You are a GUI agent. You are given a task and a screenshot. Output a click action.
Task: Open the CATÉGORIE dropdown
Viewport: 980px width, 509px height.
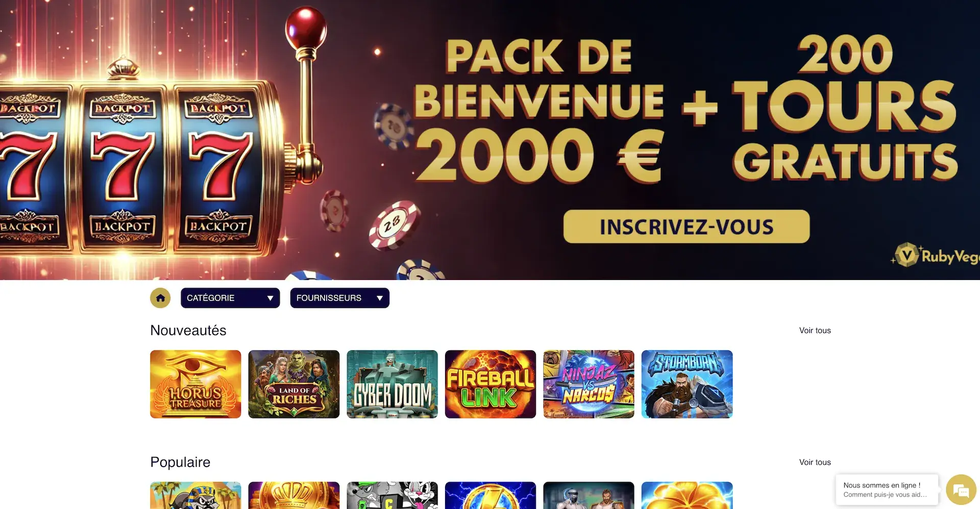click(230, 298)
